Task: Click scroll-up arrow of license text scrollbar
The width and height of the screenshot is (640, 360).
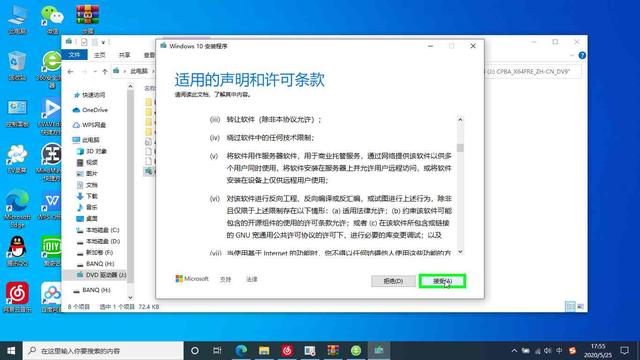Action: point(460,120)
